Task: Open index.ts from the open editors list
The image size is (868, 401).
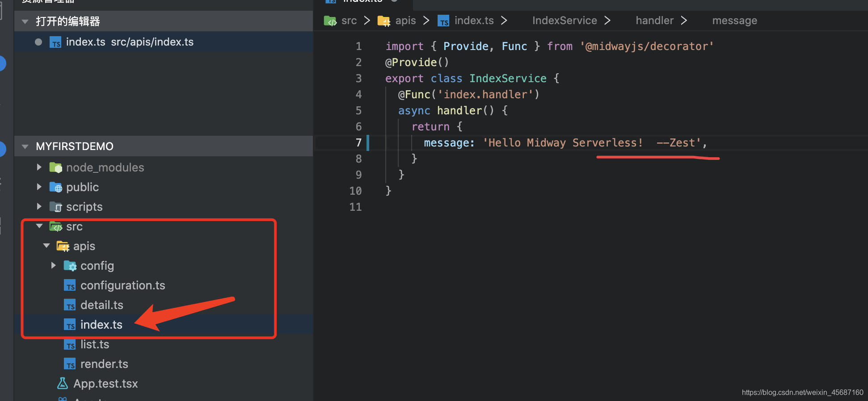Action: click(164, 42)
